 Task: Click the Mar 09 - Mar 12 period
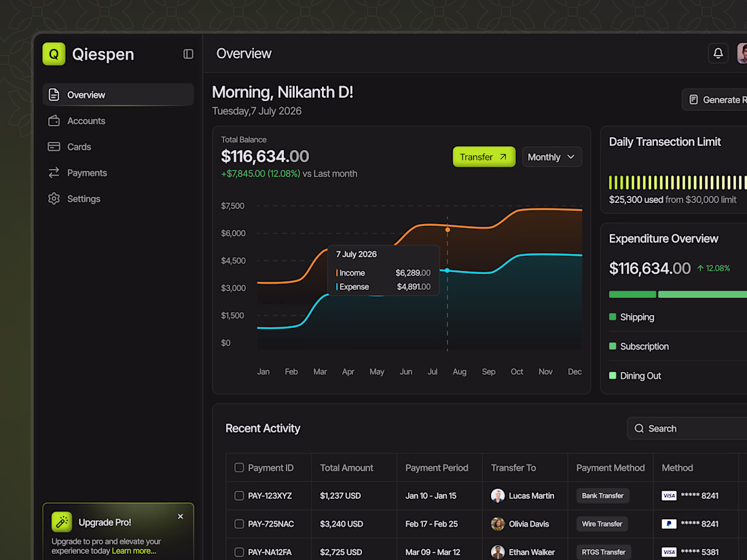tap(433, 552)
